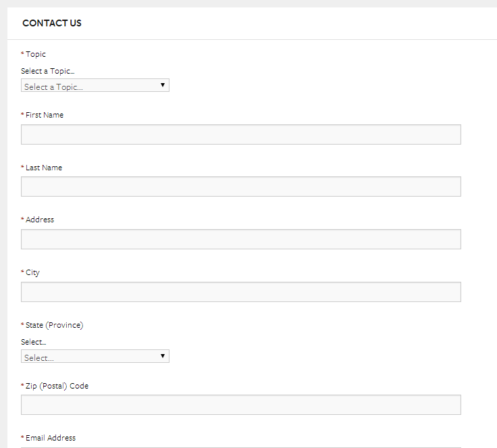Click the Last Name label
Screen dimensions: 497x448
pos(44,168)
